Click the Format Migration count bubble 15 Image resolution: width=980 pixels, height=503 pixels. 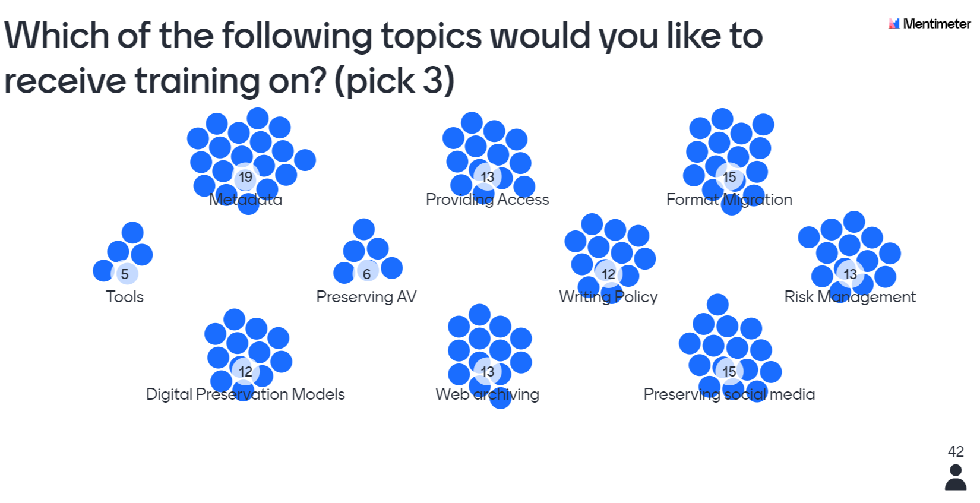point(729,177)
